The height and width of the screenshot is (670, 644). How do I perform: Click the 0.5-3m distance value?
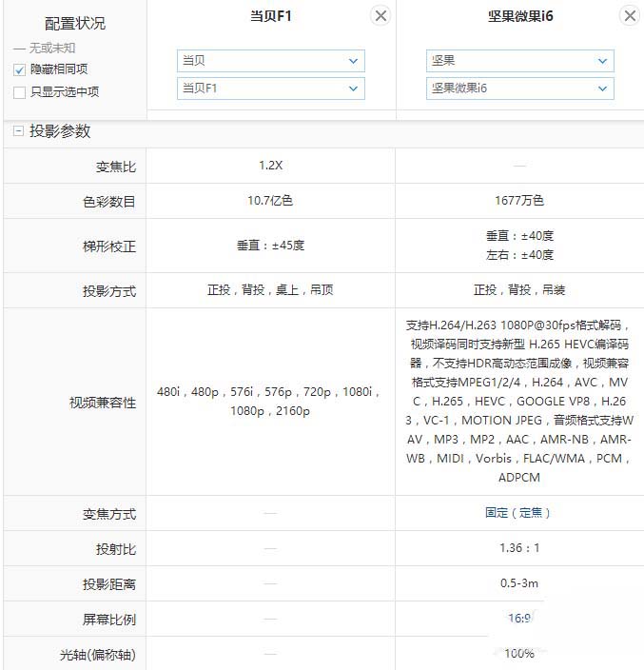pos(519,583)
